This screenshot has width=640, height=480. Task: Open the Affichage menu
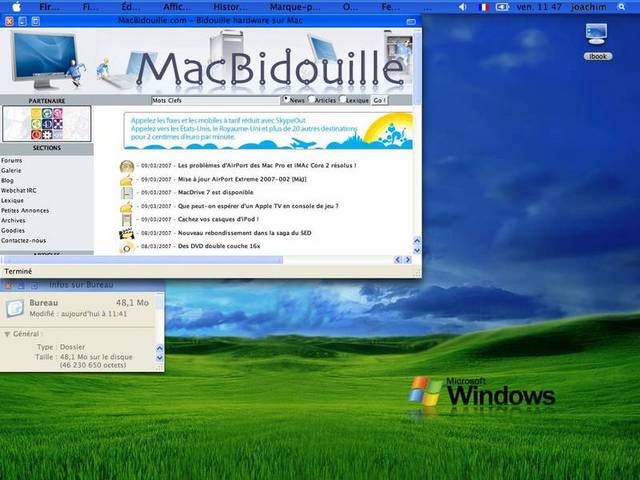[x=177, y=7]
